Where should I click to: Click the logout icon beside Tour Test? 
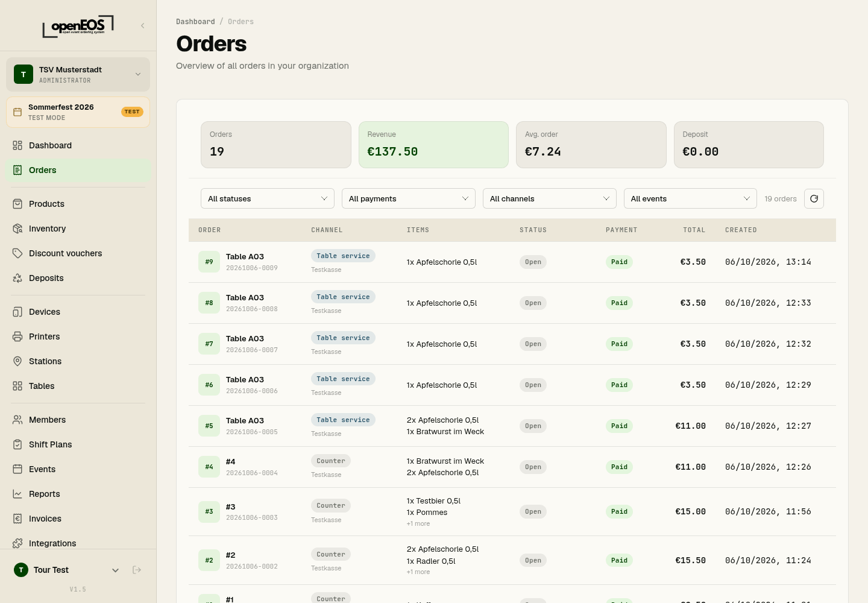(x=137, y=570)
